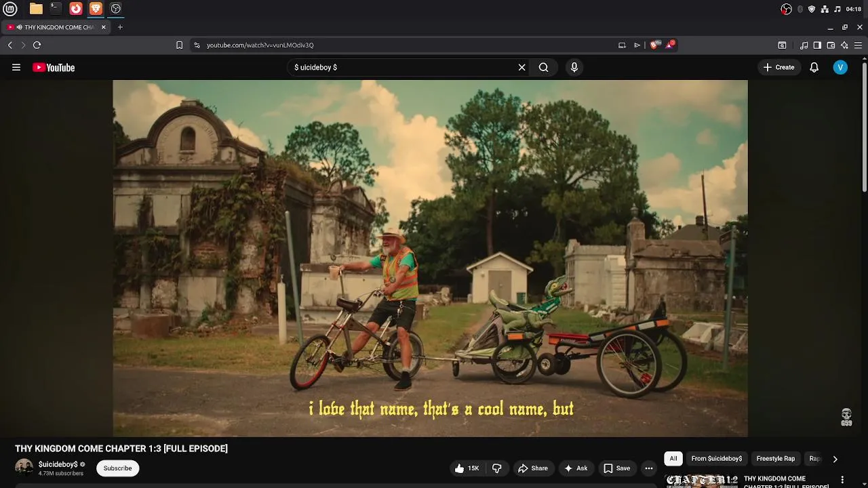View site information icon in address bar
The width and height of the screenshot is (868, 488).
[x=197, y=45]
